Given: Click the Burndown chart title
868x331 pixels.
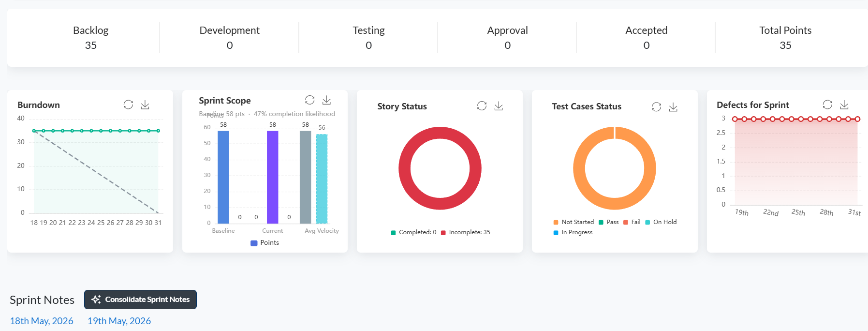Looking at the screenshot, I should coord(39,105).
